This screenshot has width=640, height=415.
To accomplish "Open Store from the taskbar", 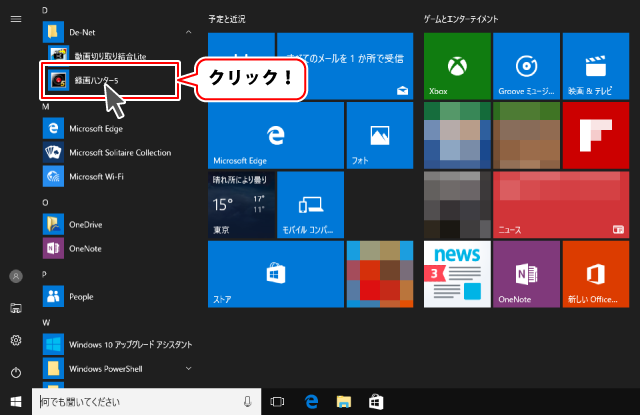I will tap(376, 402).
